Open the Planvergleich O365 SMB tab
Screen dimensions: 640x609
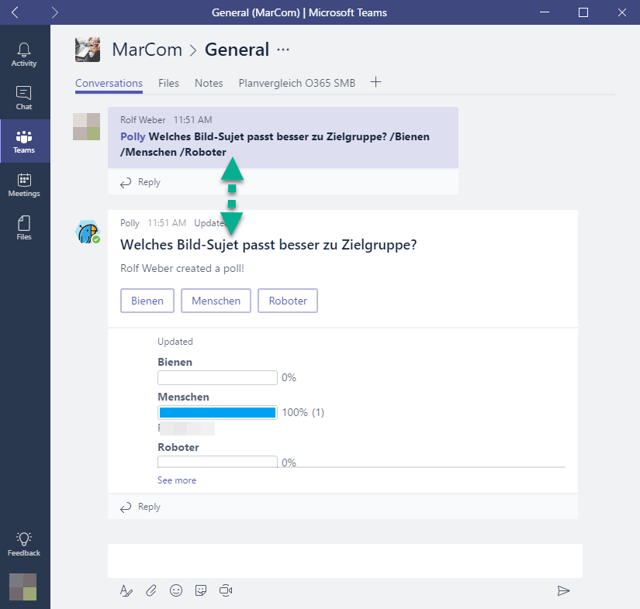pos(296,83)
